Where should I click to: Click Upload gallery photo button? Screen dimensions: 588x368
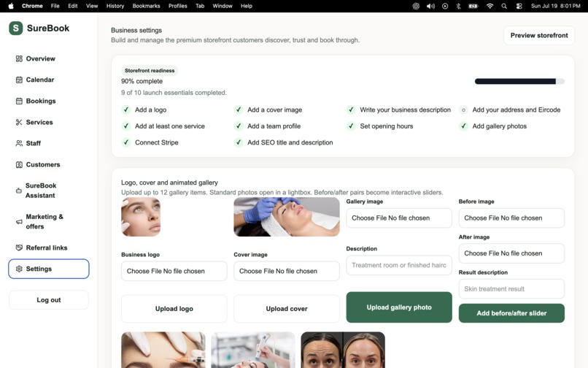pos(399,307)
